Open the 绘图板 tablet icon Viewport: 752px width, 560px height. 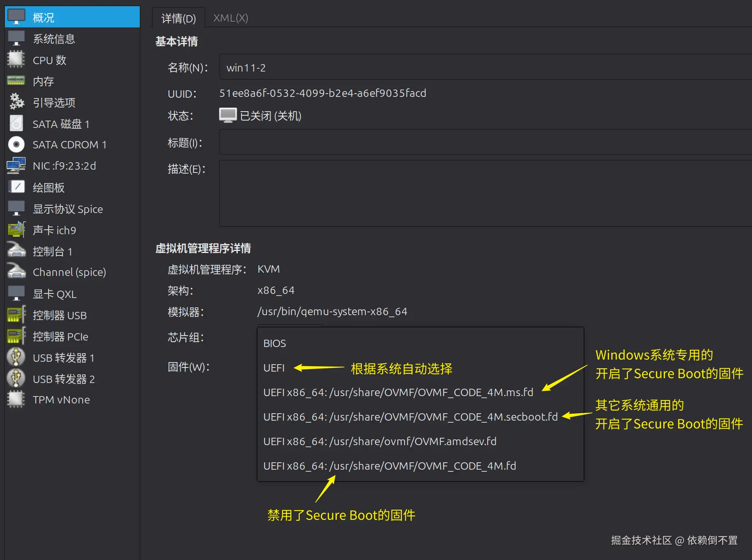(x=16, y=187)
